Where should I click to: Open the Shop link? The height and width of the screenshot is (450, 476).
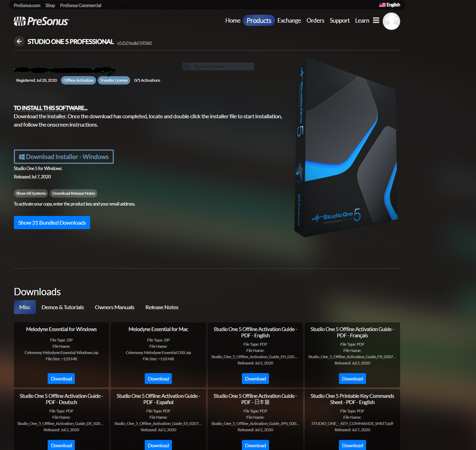pyautogui.click(x=50, y=5)
